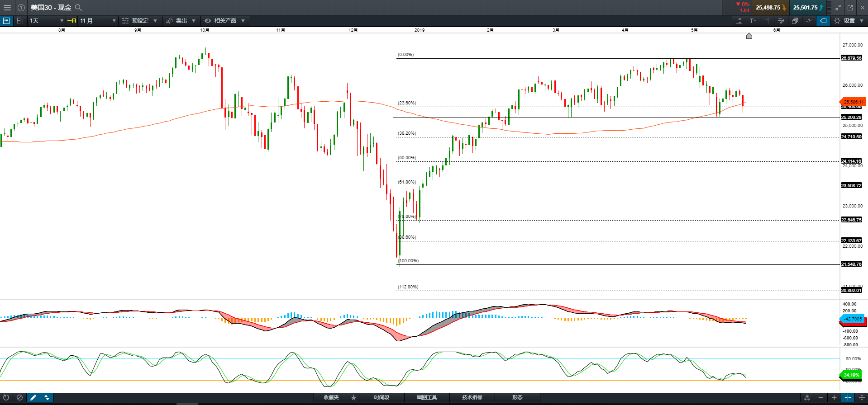Switch to the 画图工具 tab
Image resolution: width=868 pixels, height=405 pixels.
point(427,398)
